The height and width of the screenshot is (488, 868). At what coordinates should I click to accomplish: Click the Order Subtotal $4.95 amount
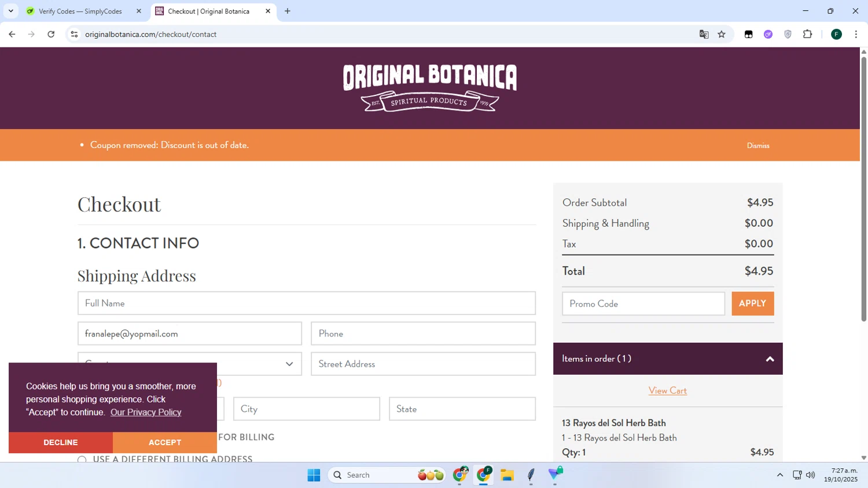(x=760, y=203)
